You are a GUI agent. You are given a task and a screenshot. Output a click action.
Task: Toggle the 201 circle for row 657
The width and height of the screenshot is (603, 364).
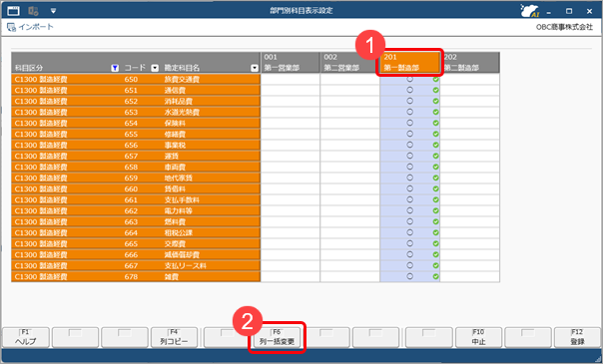410,156
